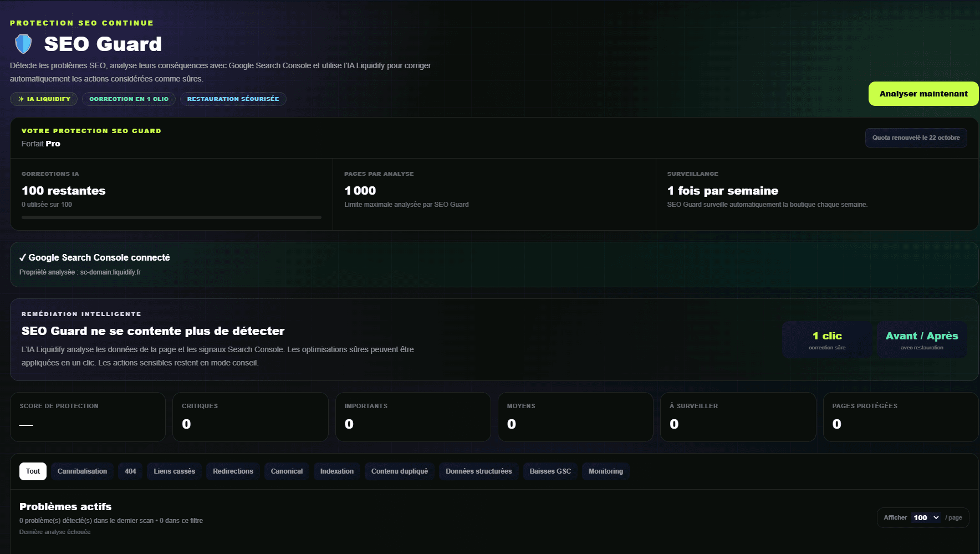Select the Canonical filter tab
This screenshot has height=554, width=980.
pyautogui.click(x=287, y=471)
